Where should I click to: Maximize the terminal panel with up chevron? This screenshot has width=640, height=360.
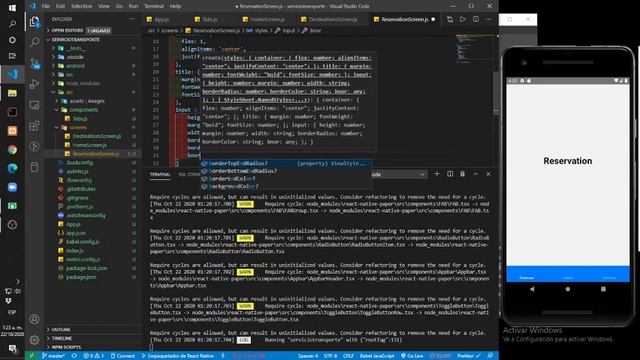coord(476,174)
